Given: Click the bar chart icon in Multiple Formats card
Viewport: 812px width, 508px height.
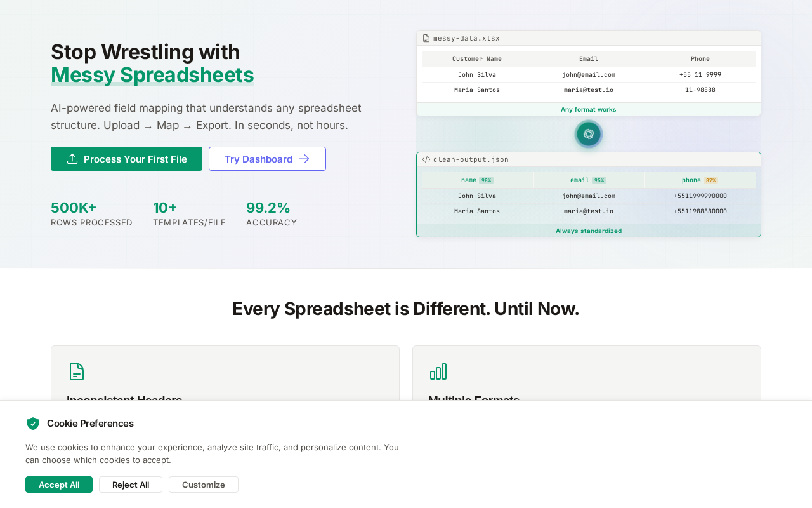Looking at the screenshot, I should tap(438, 371).
